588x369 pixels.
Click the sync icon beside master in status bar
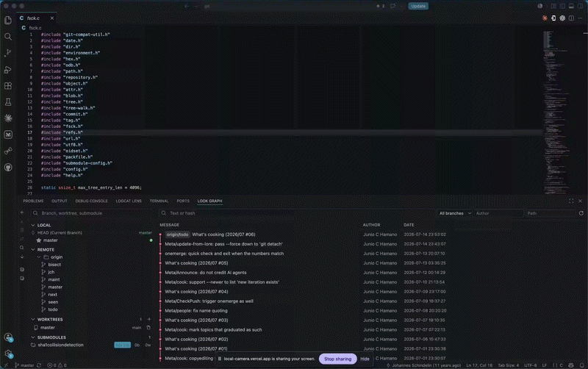tap(39, 365)
